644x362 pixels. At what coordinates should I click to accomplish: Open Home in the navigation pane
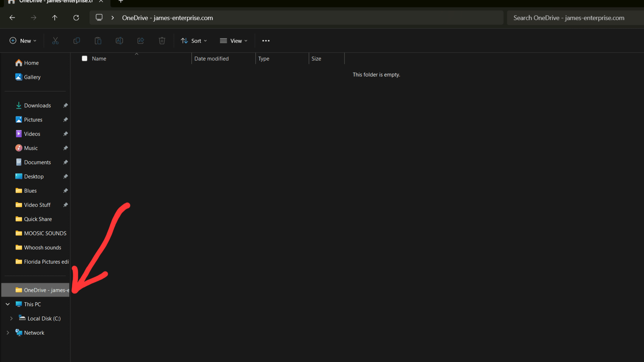(x=27, y=63)
